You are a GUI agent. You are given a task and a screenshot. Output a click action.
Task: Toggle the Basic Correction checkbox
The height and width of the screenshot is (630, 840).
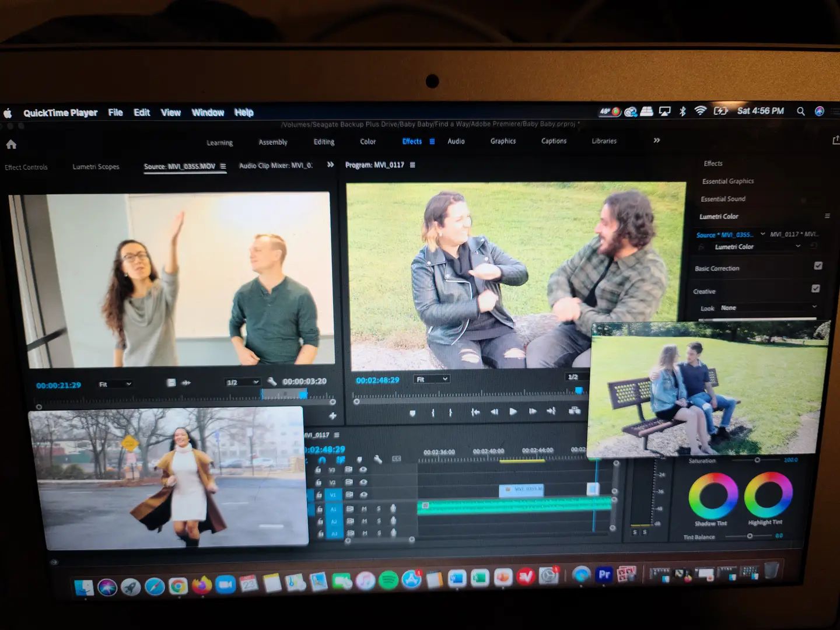click(x=818, y=266)
